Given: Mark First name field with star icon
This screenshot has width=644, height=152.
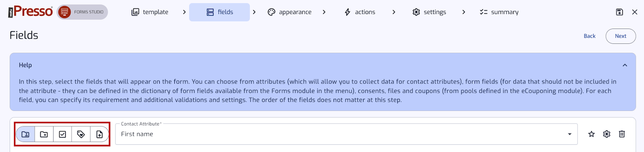Looking at the screenshot, I should pos(591,134).
